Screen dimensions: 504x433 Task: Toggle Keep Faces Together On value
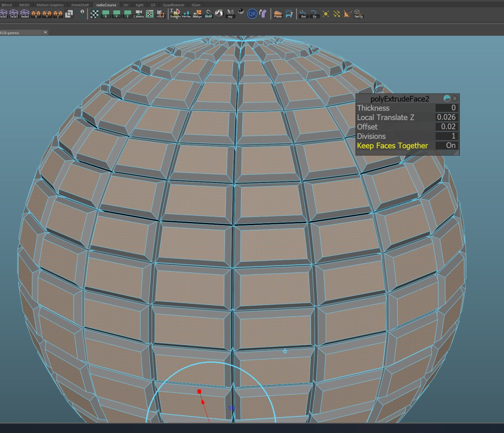click(x=447, y=146)
